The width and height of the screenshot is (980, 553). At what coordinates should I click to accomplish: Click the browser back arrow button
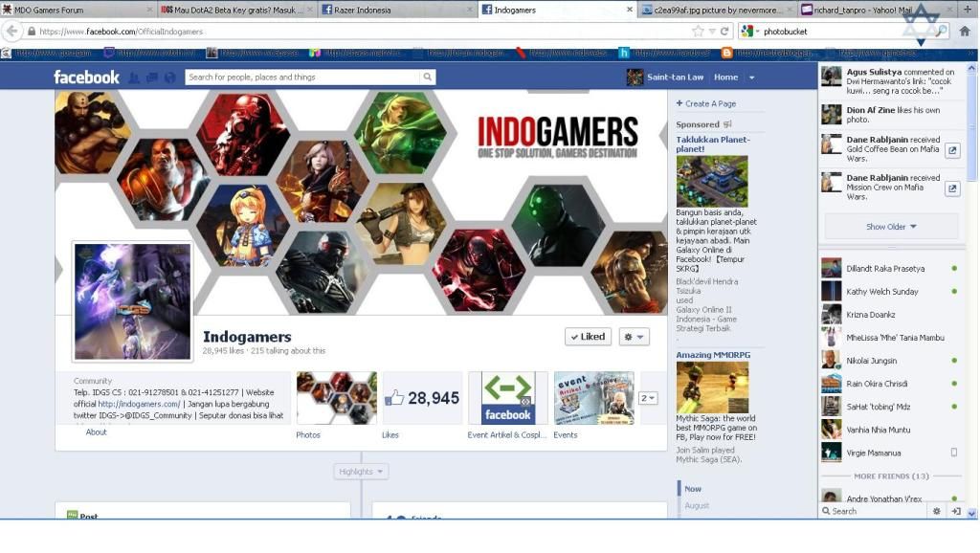click(11, 31)
